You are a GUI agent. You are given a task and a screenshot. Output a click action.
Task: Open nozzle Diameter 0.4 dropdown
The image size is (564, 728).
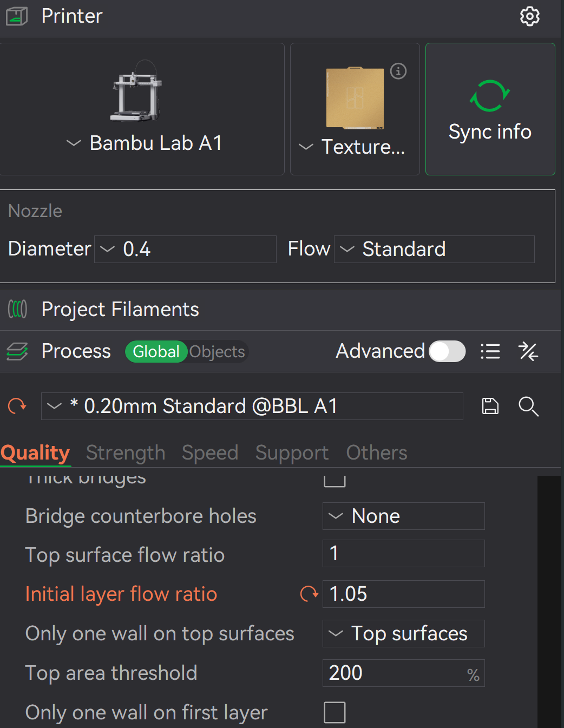pyautogui.click(x=185, y=249)
